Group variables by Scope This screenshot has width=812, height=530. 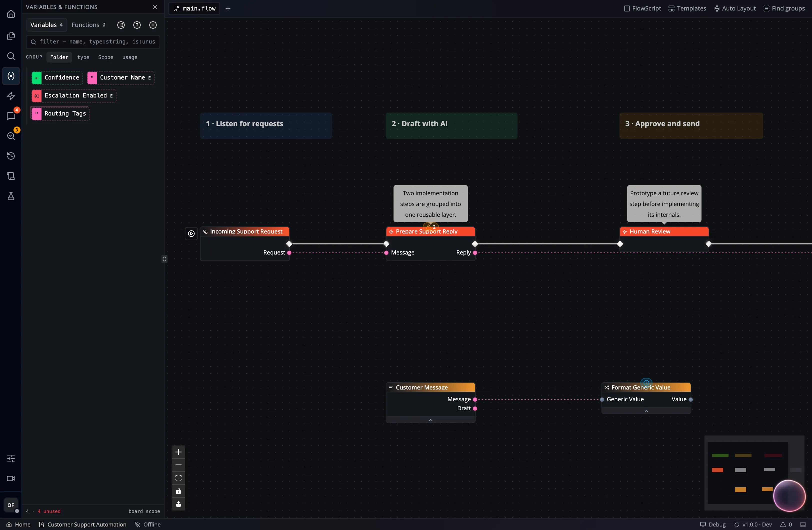tap(106, 57)
